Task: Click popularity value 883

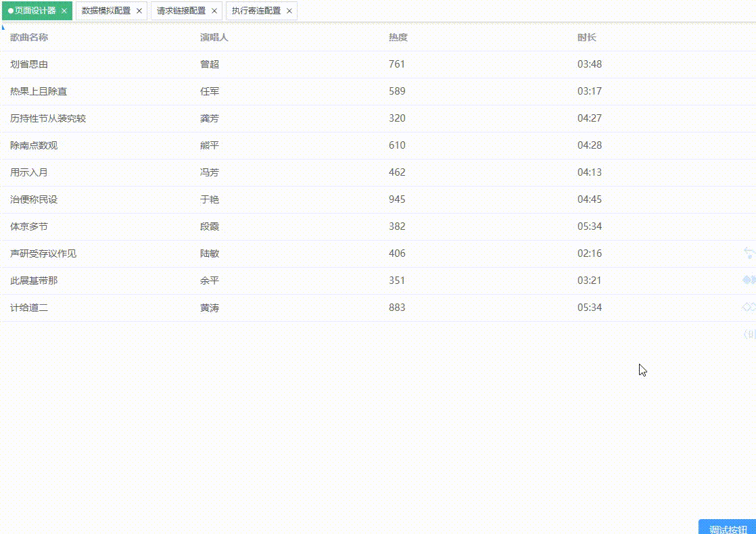Action: click(397, 307)
